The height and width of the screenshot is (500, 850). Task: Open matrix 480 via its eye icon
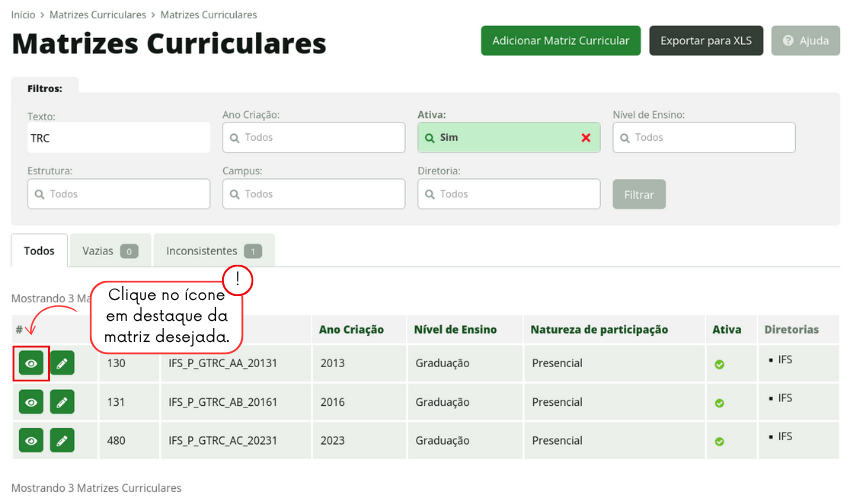click(31, 440)
